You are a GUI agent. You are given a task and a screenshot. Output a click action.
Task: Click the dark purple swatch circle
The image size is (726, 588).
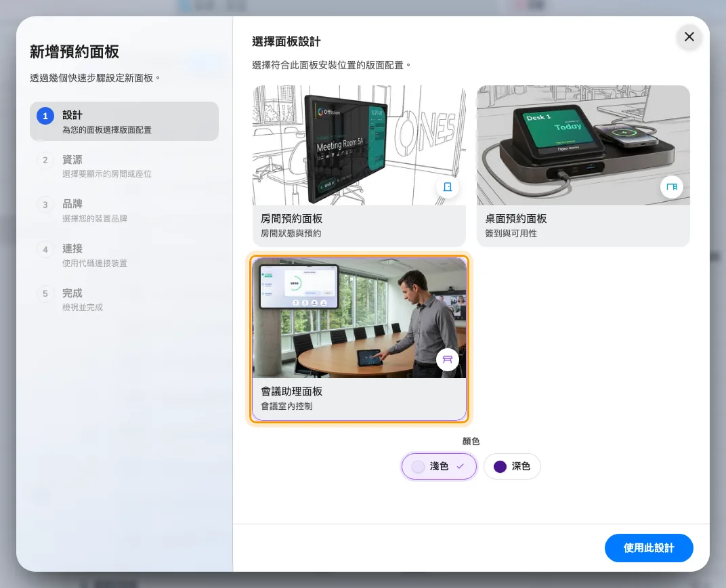[500, 466]
